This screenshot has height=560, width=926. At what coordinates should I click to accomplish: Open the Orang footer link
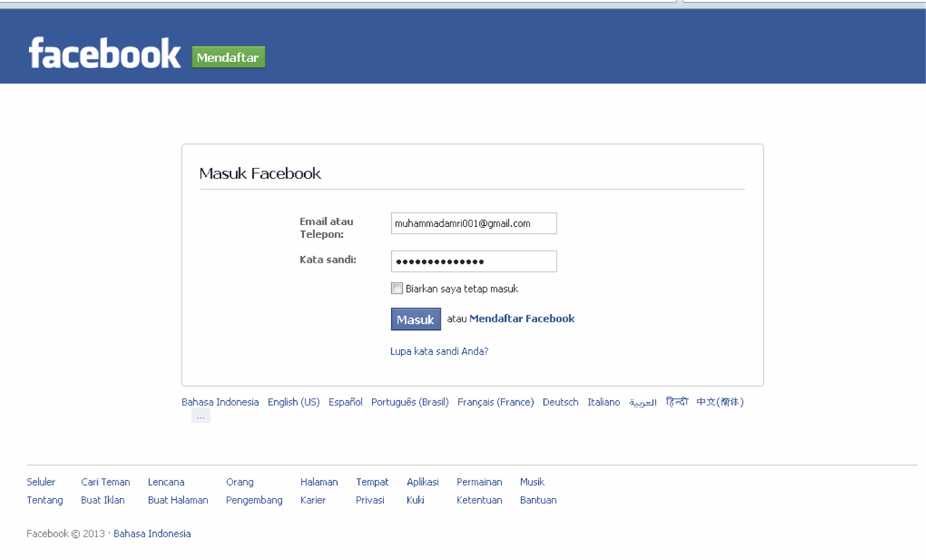240,482
